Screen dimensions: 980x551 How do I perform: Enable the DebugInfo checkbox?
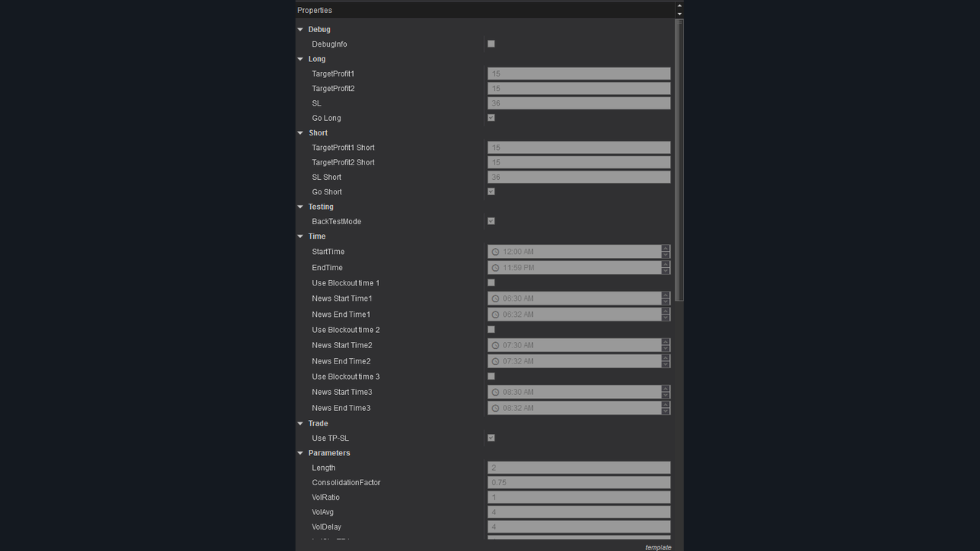[492, 44]
